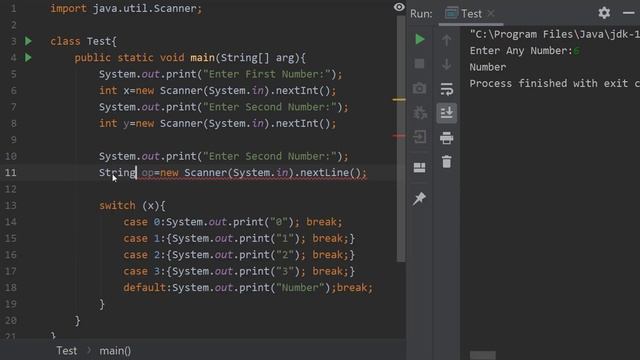Click the exit icon in Run toolbar
Viewport: 640px width, 360px height.
tap(420, 137)
